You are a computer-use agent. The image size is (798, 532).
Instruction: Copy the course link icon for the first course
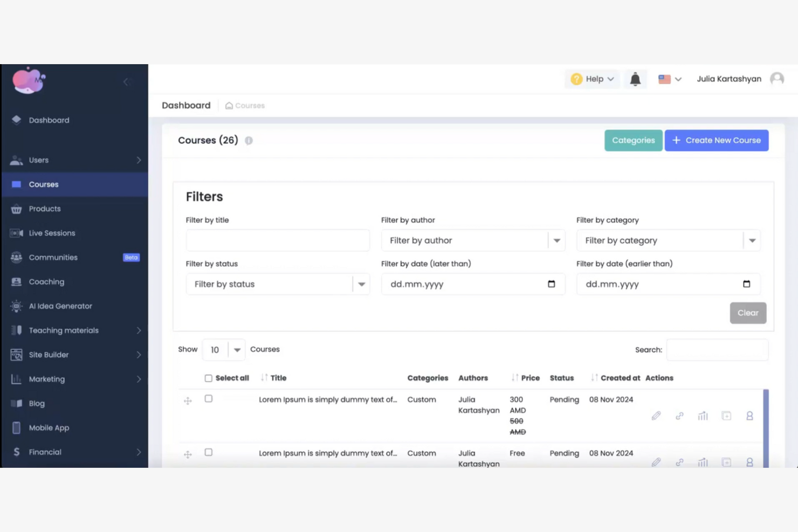pyautogui.click(x=679, y=416)
